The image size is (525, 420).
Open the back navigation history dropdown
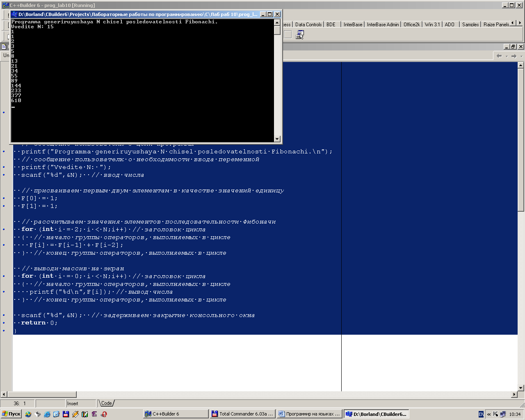point(507,56)
